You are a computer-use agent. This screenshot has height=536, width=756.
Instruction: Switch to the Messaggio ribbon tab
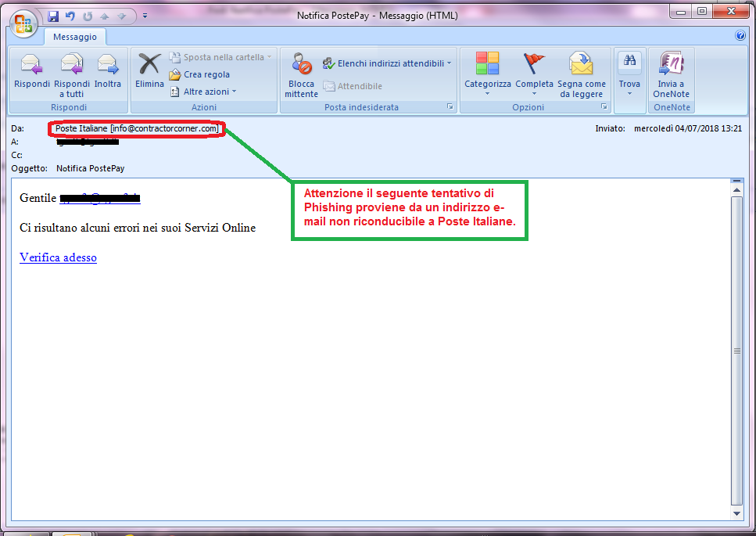pyautogui.click(x=75, y=37)
